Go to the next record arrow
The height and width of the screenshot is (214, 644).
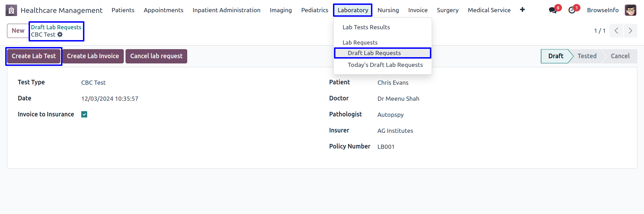point(630,31)
